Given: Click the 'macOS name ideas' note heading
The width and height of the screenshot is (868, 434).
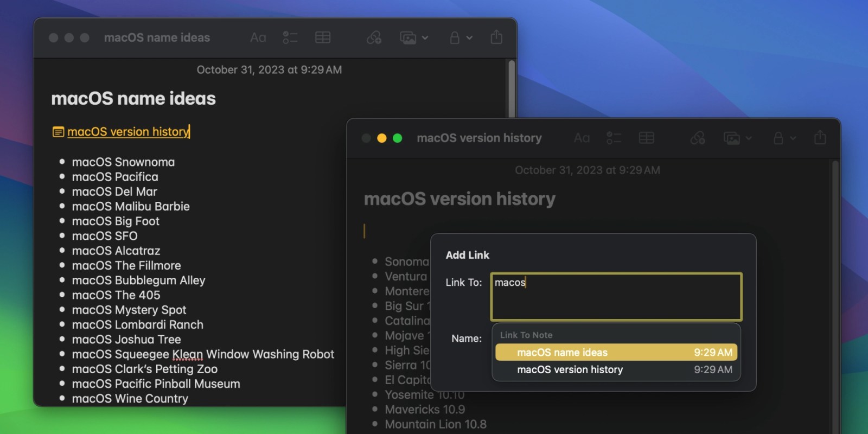Looking at the screenshot, I should 133,99.
